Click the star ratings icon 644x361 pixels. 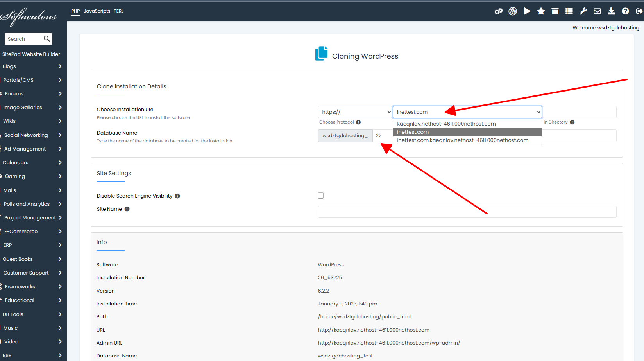coord(541,11)
